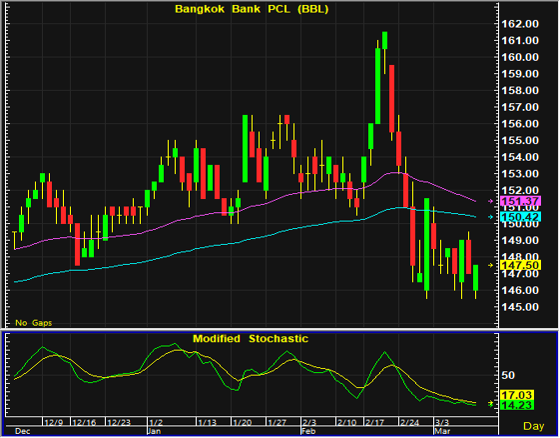The height and width of the screenshot is (438, 560).
Task: Click the Modified Stochastic panel title
Action: pos(250,339)
